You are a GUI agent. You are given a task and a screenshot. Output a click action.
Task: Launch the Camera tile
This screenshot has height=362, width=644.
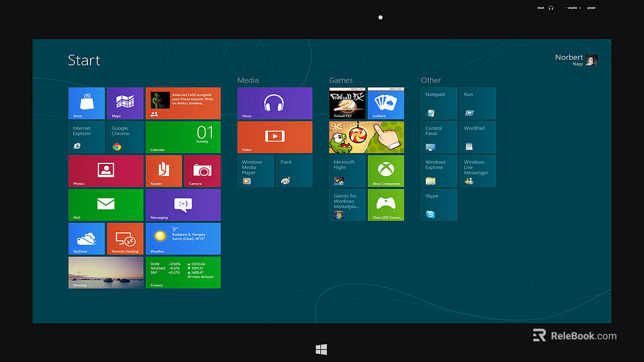click(x=203, y=171)
